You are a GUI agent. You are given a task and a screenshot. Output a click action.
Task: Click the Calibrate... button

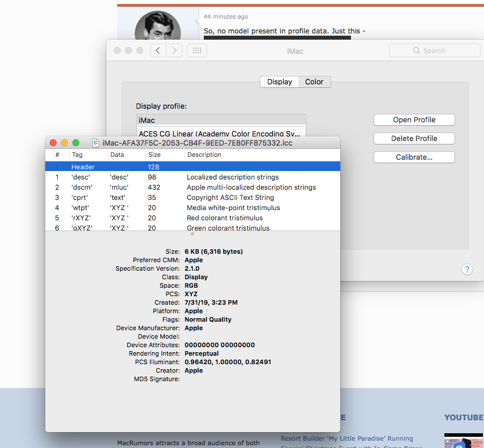point(414,157)
